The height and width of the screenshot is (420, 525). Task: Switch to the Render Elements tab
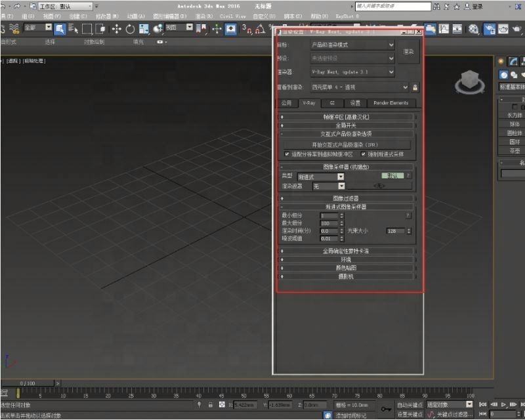[x=390, y=103]
